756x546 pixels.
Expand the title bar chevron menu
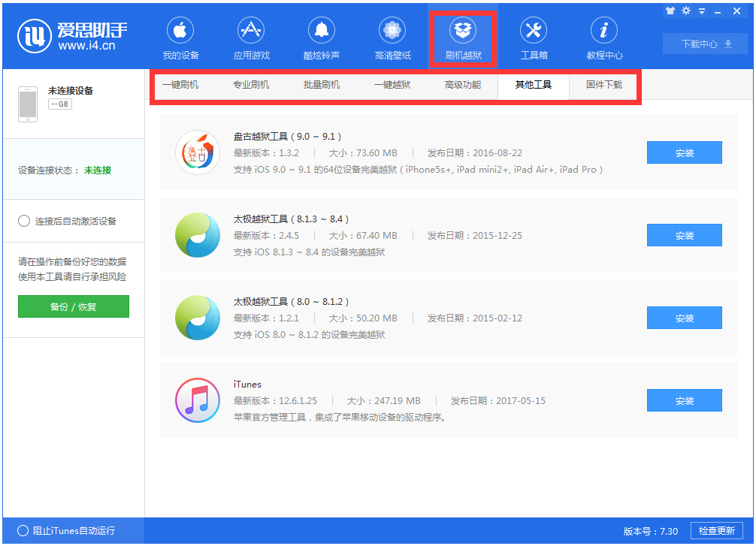point(701,11)
